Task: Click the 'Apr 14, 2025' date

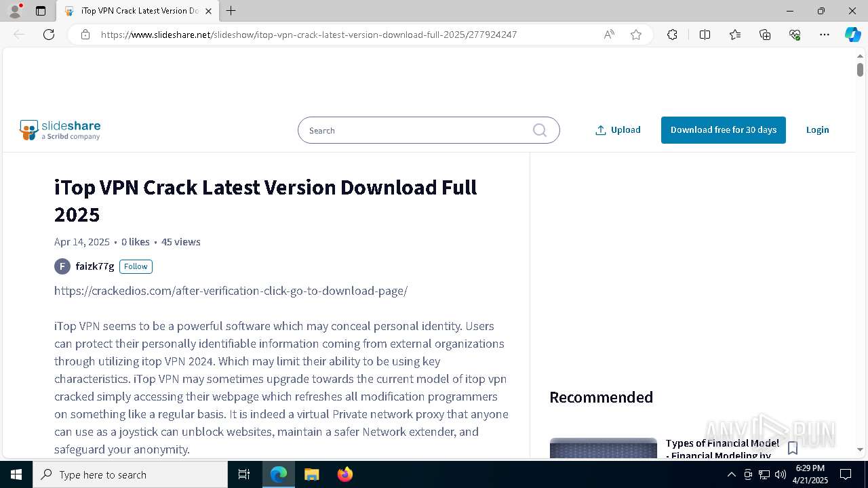Action: point(82,242)
